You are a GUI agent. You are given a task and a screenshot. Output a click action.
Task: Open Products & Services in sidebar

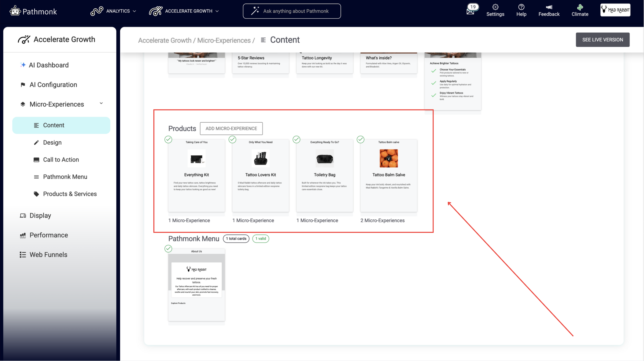click(x=70, y=194)
